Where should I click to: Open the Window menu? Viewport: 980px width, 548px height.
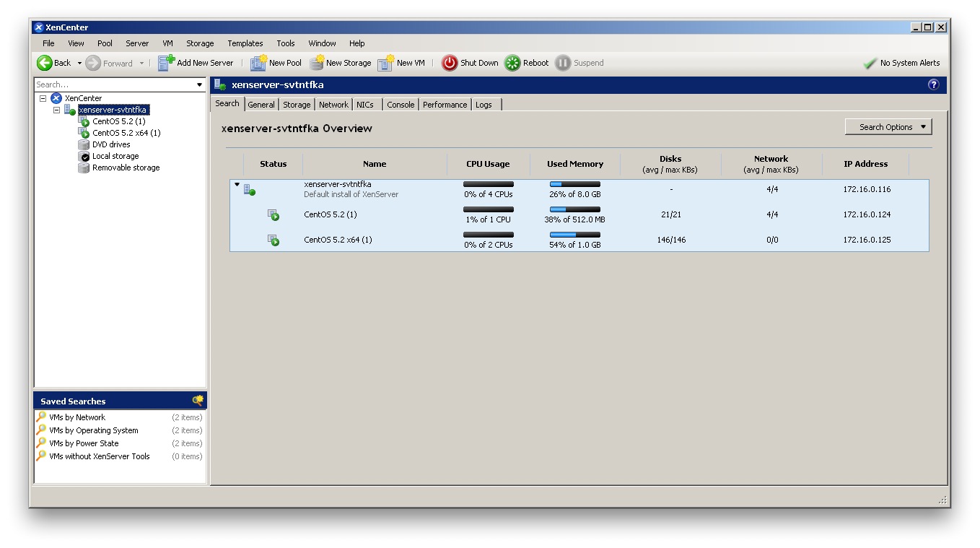322,43
